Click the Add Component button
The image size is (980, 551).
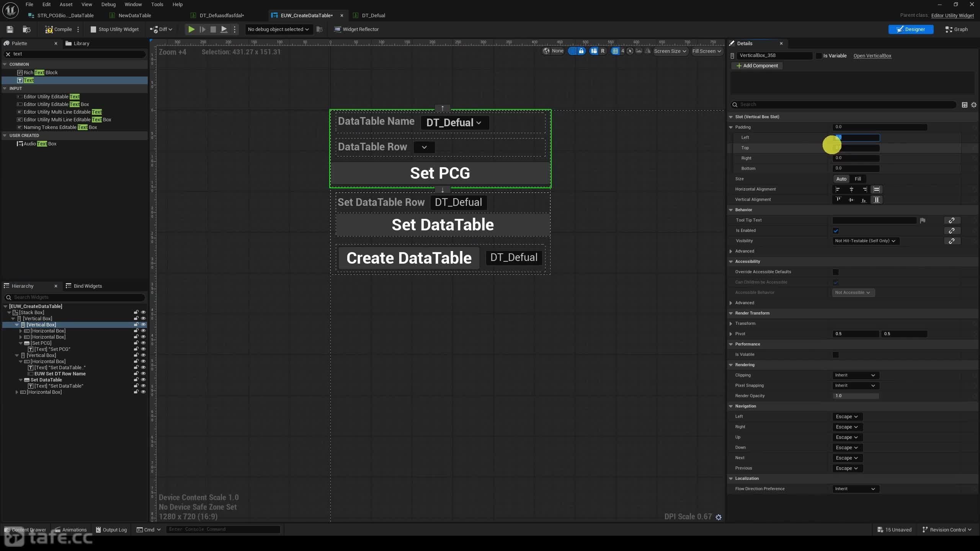[757, 66]
